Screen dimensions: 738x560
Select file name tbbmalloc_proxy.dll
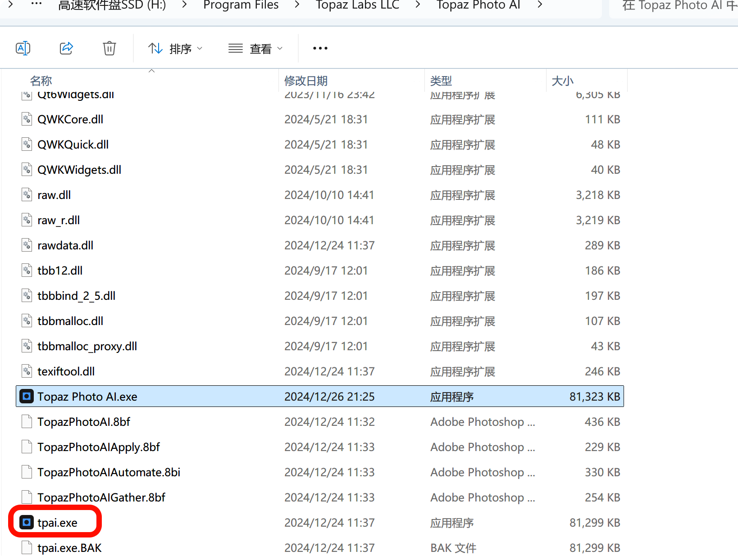pos(87,346)
